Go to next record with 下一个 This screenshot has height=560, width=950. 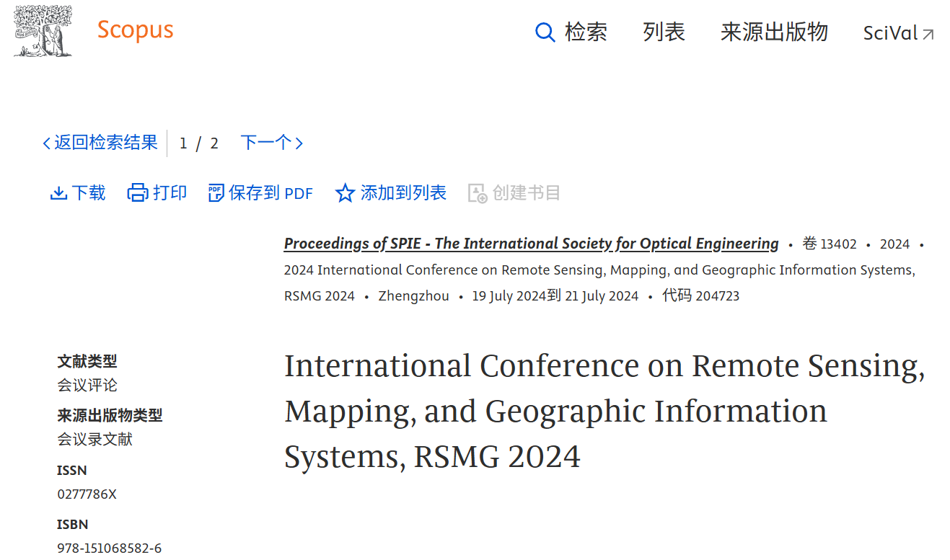[265, 143]
